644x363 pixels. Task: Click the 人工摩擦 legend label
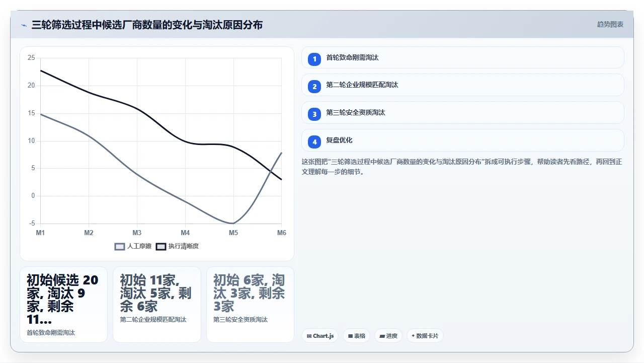coord(139,246)
